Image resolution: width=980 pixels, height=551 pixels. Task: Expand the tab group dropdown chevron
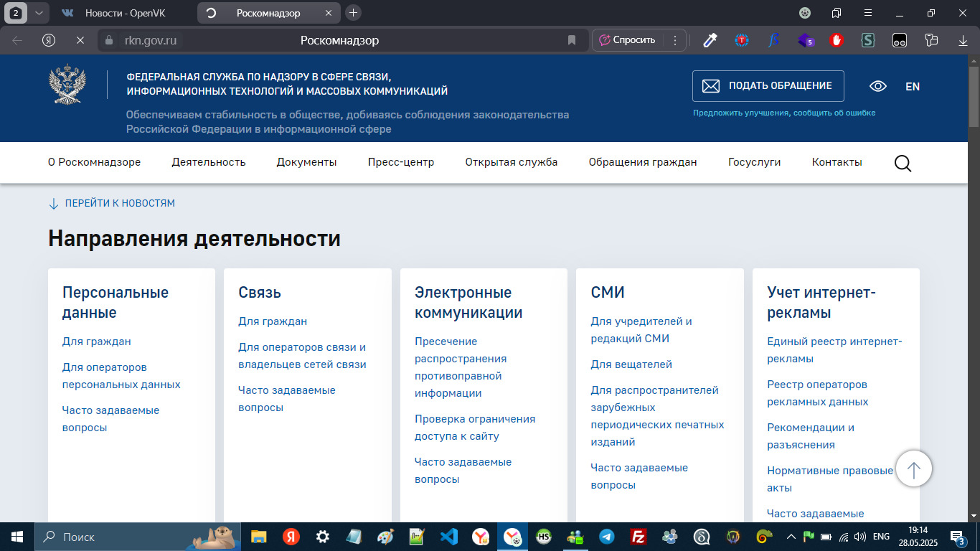click(x=39, y=13)
